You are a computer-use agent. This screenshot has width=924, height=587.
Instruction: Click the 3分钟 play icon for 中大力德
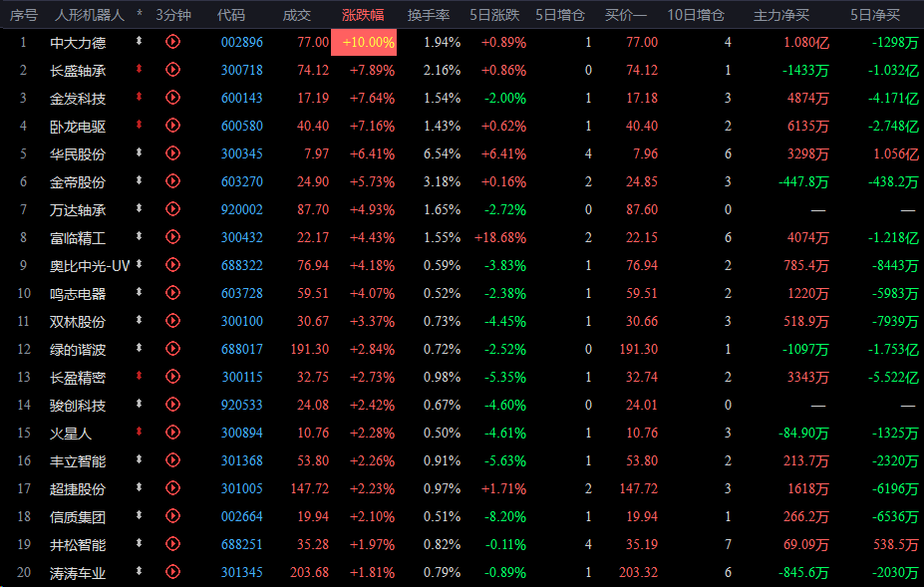point(172,42)
